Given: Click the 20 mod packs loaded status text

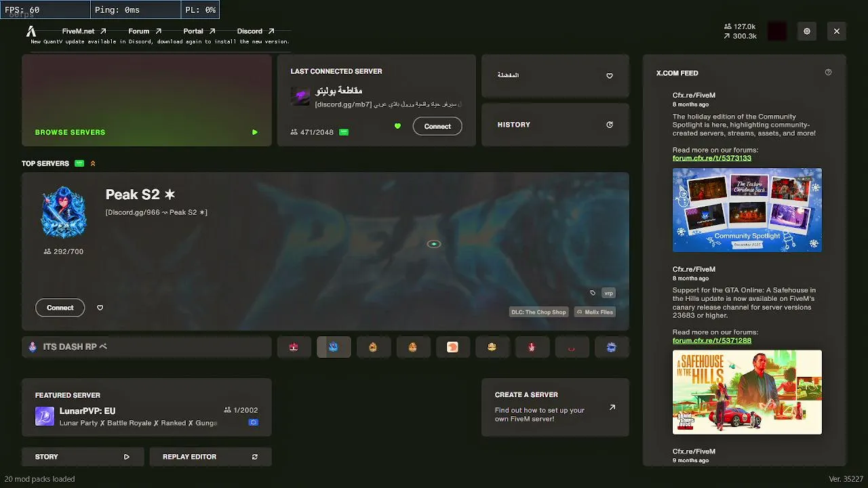Looking at the screenshot, I should click(x=40, y=479).
